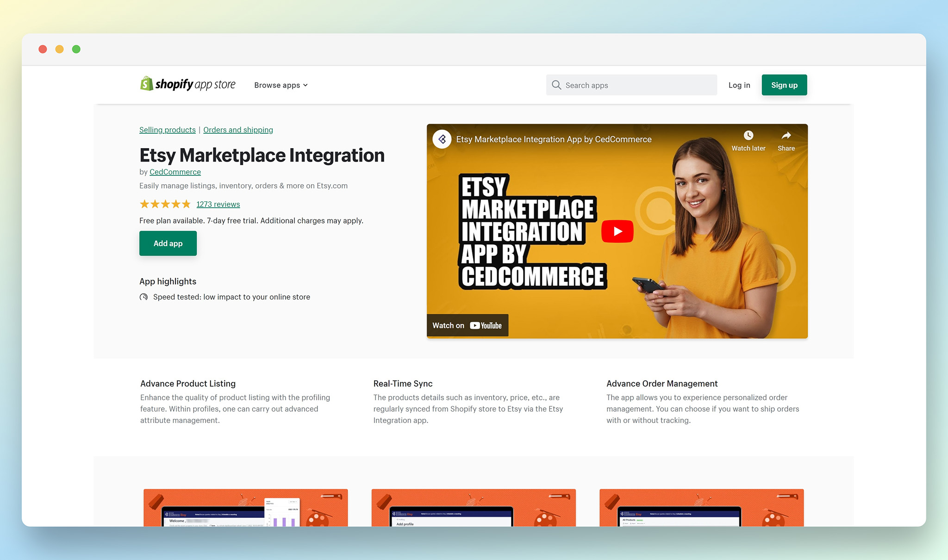Expand the Browse apps dropdown
The width and height of the screenshot is (948, 560).
[x=281, y=85]
